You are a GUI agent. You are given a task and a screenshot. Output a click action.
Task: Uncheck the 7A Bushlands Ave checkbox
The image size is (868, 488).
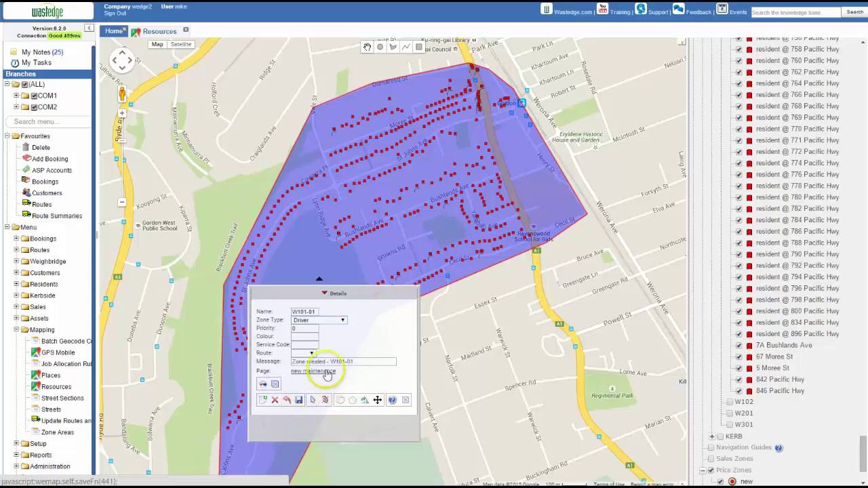tap(739, 345)
